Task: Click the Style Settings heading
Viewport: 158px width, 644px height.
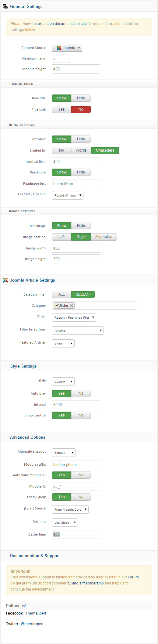Action: tap(23, 366)
